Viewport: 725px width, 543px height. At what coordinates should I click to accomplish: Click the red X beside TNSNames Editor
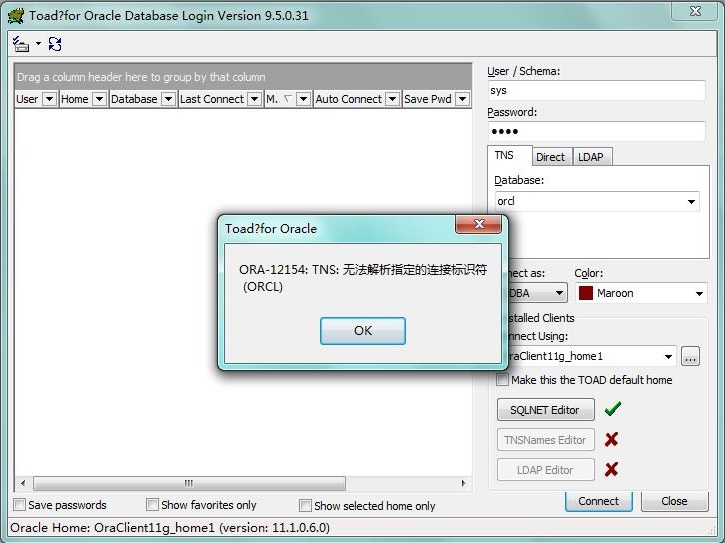pos(612,439)
